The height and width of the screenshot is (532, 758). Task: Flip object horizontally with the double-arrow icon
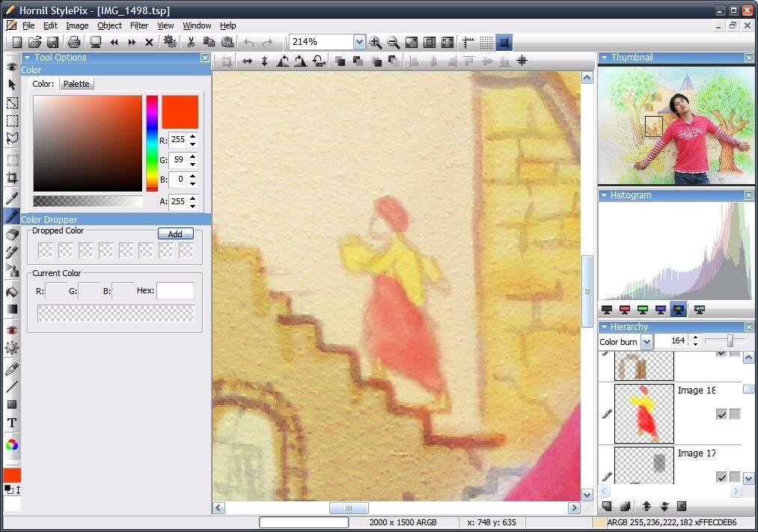(x=247, y=61)
